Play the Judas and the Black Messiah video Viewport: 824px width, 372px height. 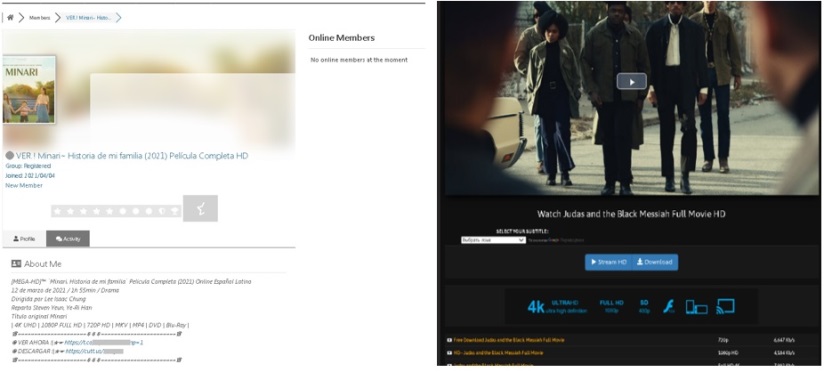click(x=632, y=81)
